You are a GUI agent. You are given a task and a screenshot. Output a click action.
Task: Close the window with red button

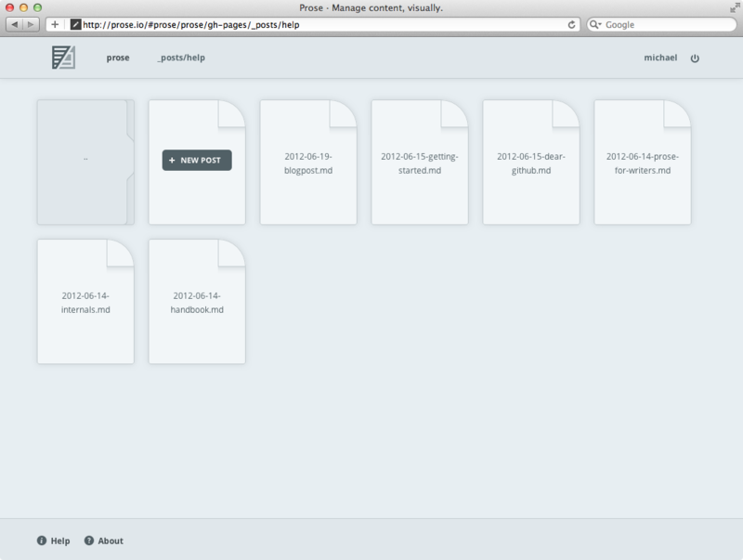9,7
